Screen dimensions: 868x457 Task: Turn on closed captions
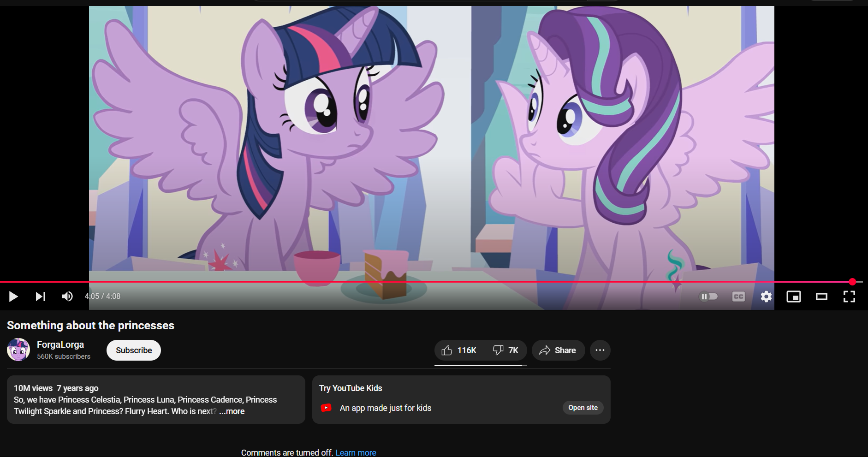(738, 297)
